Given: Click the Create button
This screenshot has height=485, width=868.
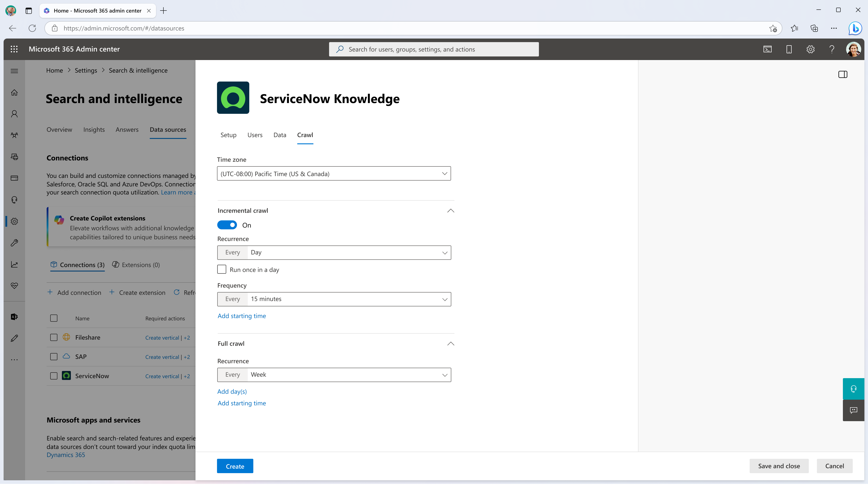Looking at the screenshot, I should click(235, 466).
